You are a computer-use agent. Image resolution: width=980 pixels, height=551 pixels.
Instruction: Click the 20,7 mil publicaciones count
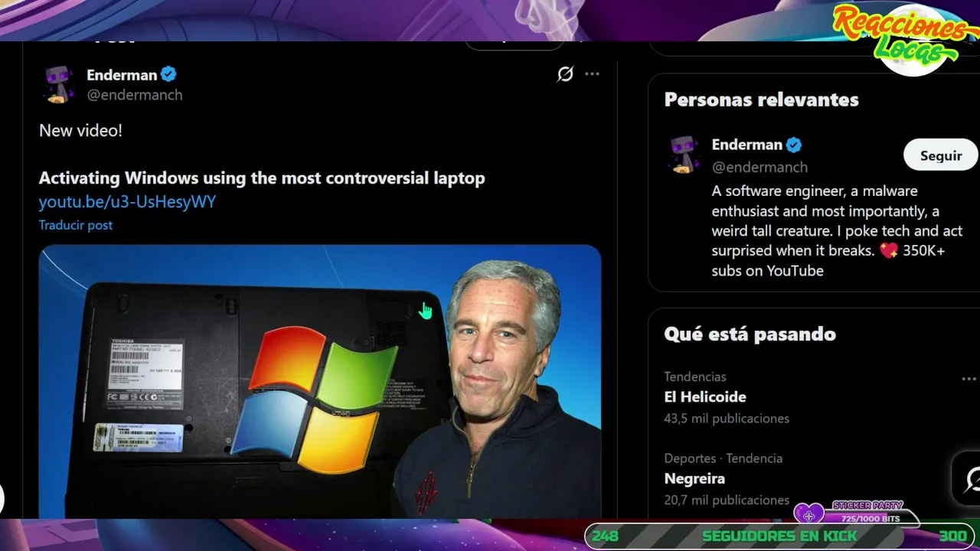(x=727, y=500)
